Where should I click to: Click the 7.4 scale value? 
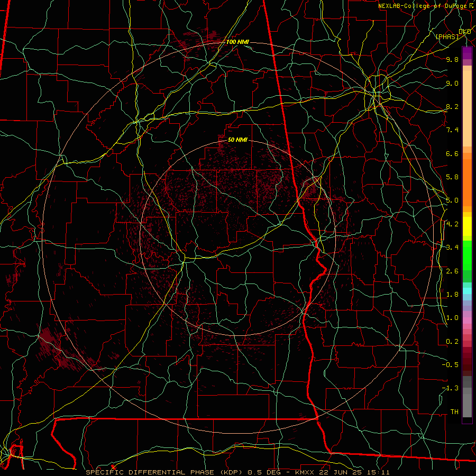coord(452,130)
